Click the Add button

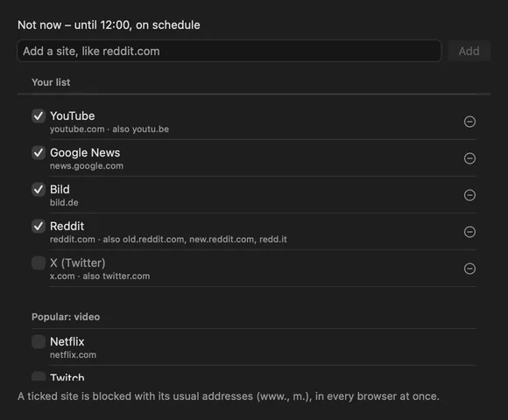[469, 51]
